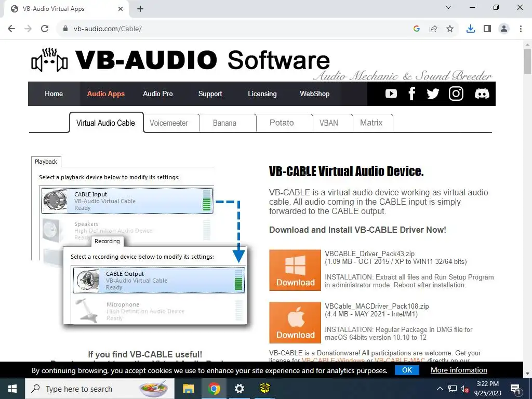Open the Audio Pro menu item
The image size is (532, 399).
click(x=158, y=94)
